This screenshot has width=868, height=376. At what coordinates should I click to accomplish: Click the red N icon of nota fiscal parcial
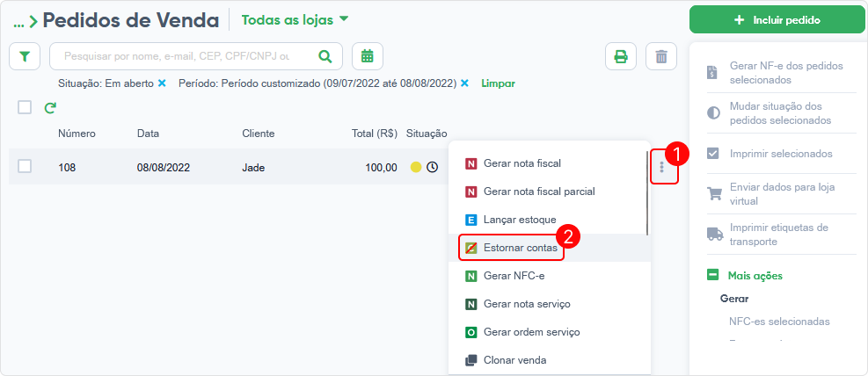point(471,192)
